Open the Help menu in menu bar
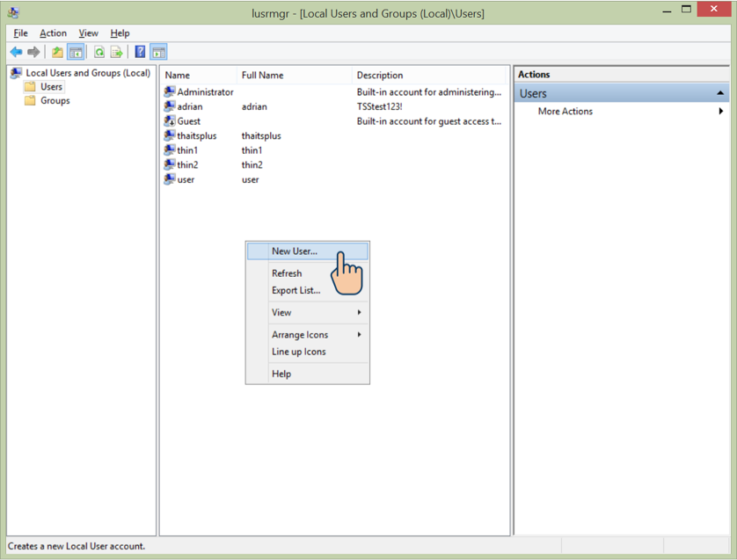 tap(120, 33)
